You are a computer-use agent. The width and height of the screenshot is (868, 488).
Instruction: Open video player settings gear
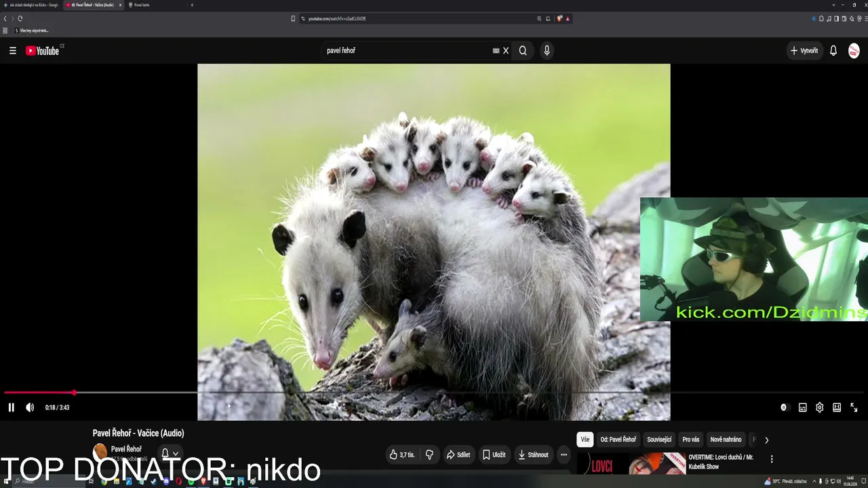819,407
